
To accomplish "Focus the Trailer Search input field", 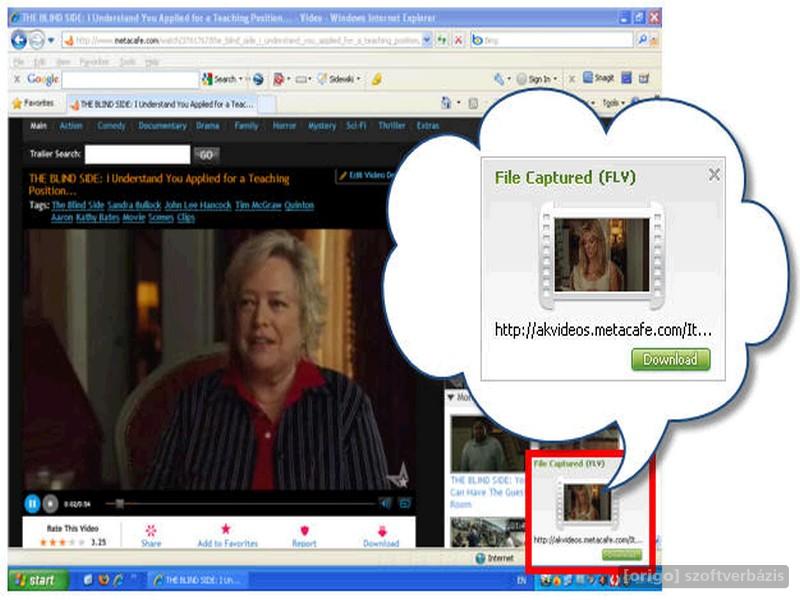I will tap(137, 154).
